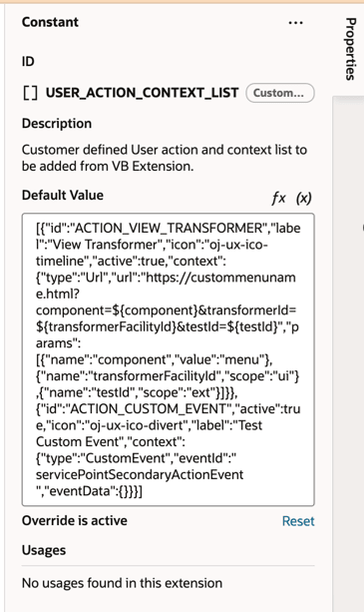Open the vertical Properties tab
364x612 pixels.
click(x=350, y=49)
